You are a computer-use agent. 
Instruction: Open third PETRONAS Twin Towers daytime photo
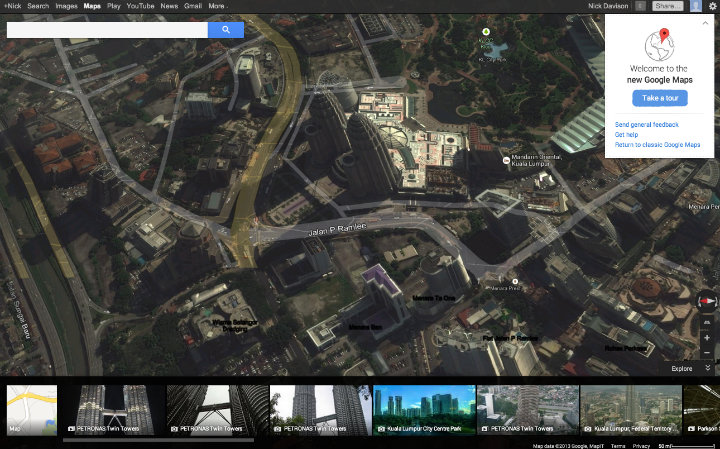pyautogui.click(x=321, y=410)
